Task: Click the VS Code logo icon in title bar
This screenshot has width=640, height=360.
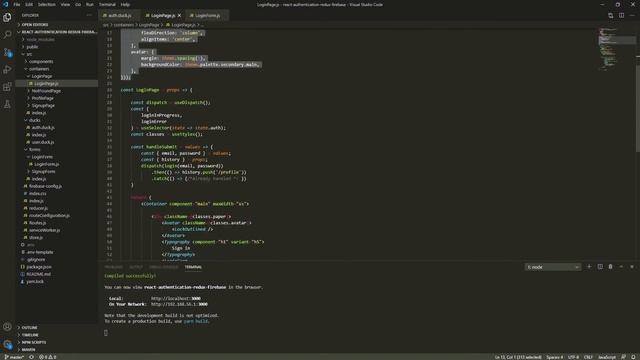Action: [x=5, y=4]
